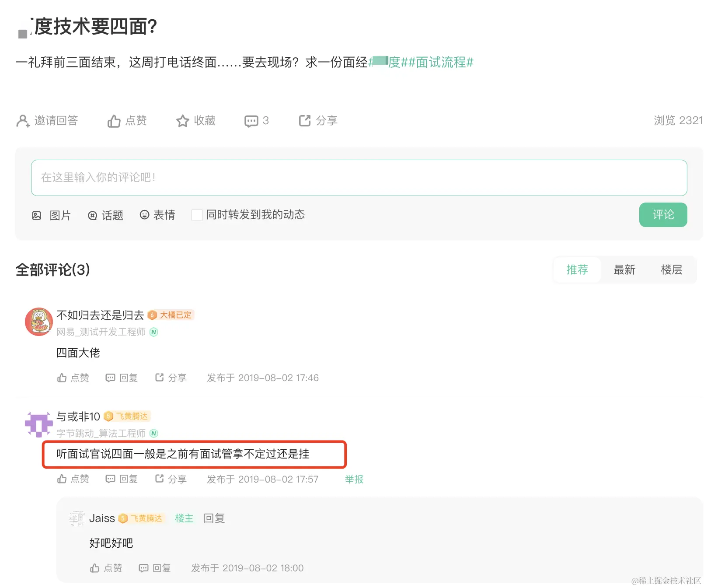Click the share icon on 与或非10's comment
Screen dimensions: 704x588
(x=160, y=479)
